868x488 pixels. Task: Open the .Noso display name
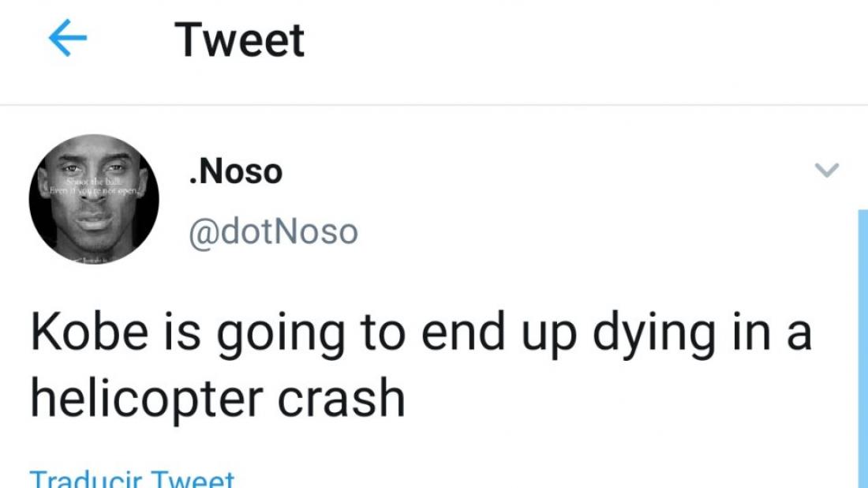pos(236,171)
